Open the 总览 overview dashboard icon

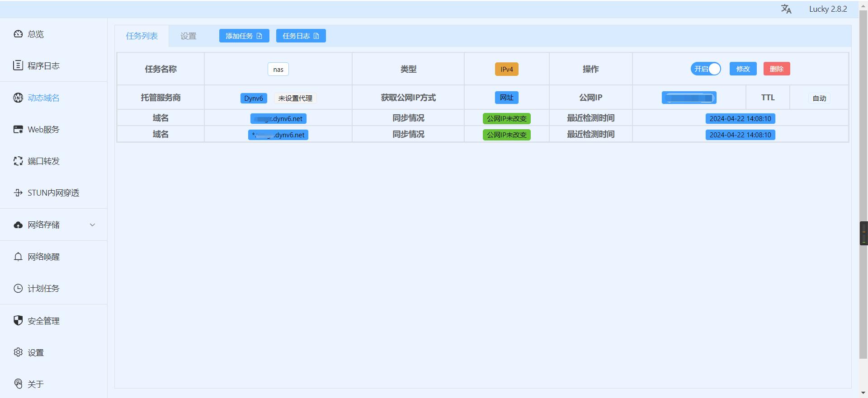coord(18,34)
